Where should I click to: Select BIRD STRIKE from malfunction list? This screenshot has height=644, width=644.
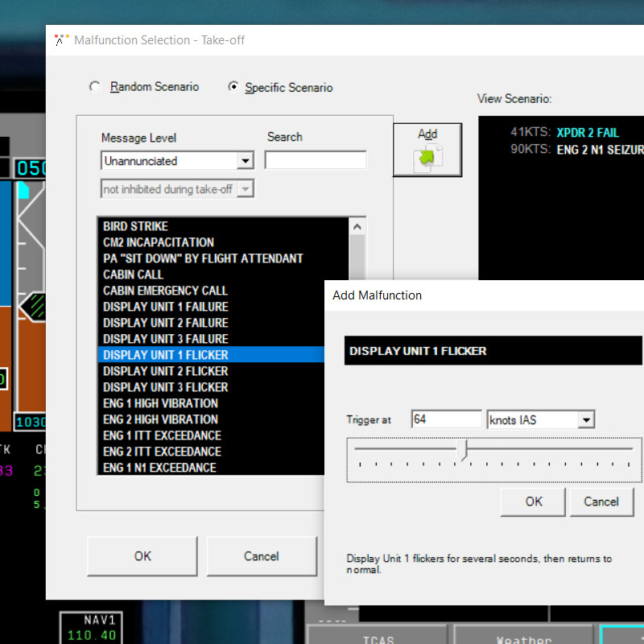(x=135, y=226)
